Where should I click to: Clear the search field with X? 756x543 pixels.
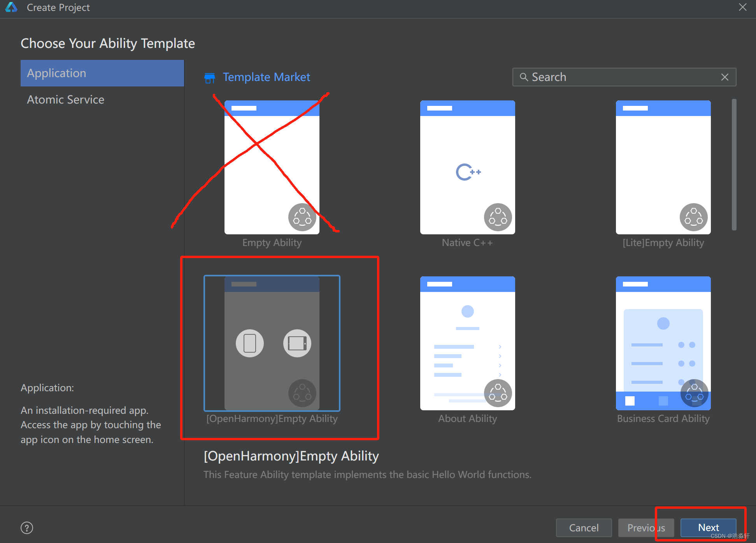click(x=725, y=77)
